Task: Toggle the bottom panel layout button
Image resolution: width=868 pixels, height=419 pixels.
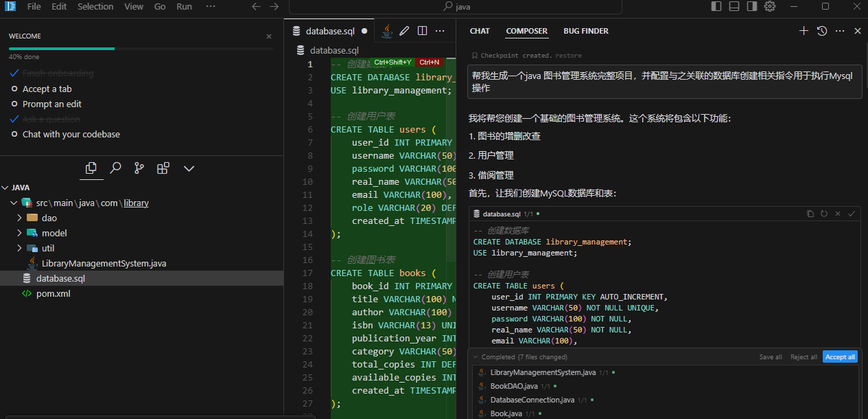Action: [734, 6]
